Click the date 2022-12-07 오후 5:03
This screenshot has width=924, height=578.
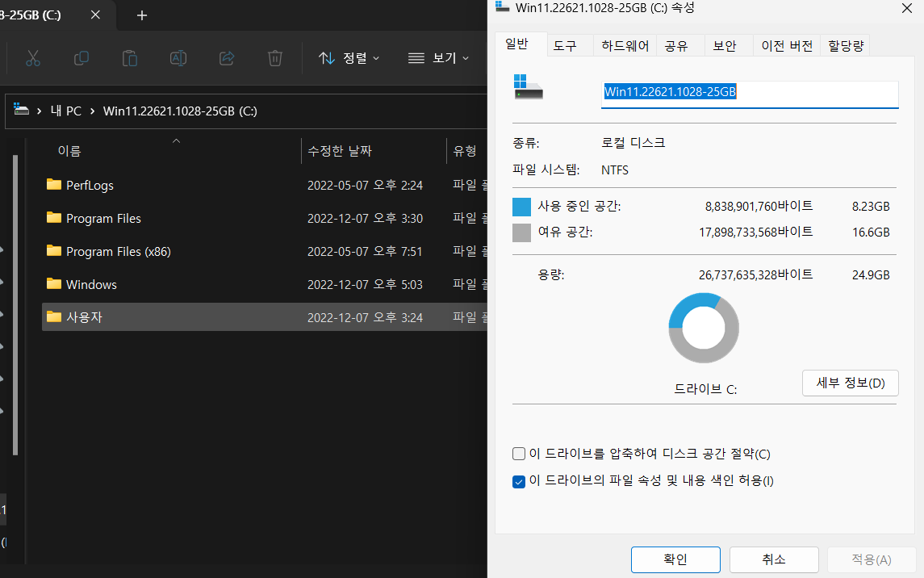tap(365, 285)
